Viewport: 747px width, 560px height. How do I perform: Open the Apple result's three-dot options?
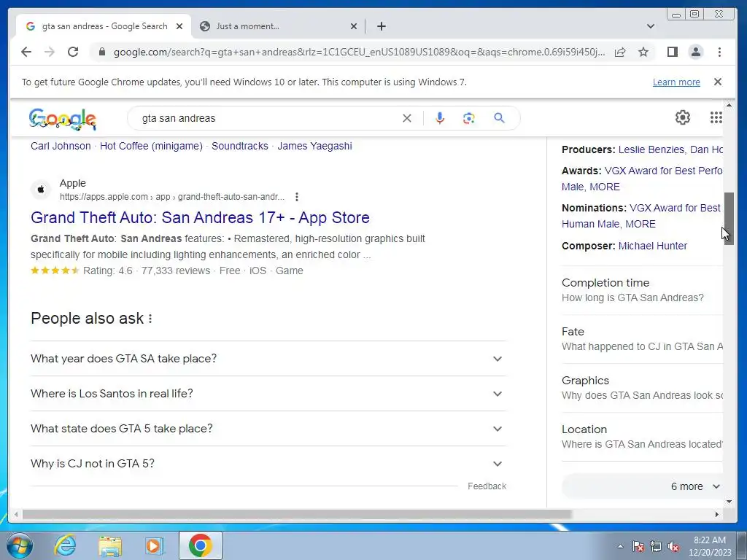297,197
